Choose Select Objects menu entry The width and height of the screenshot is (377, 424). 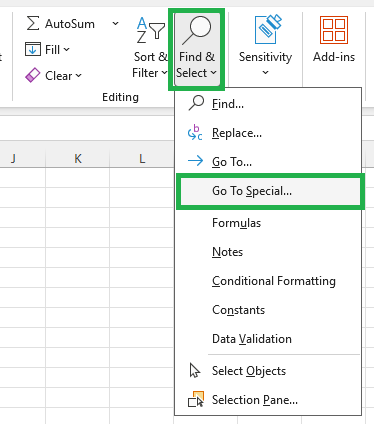[268, 371]
